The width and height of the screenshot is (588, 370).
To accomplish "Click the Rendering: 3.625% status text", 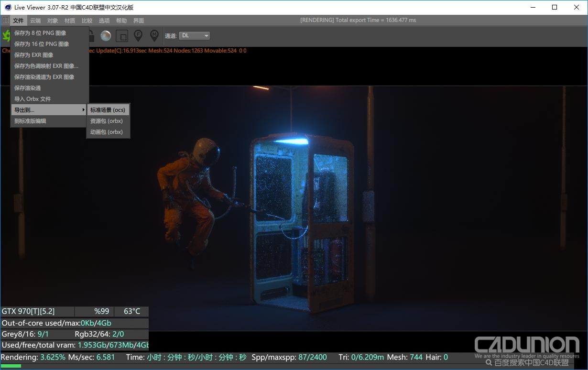I will pyautogui.click(x=33, y=357).
